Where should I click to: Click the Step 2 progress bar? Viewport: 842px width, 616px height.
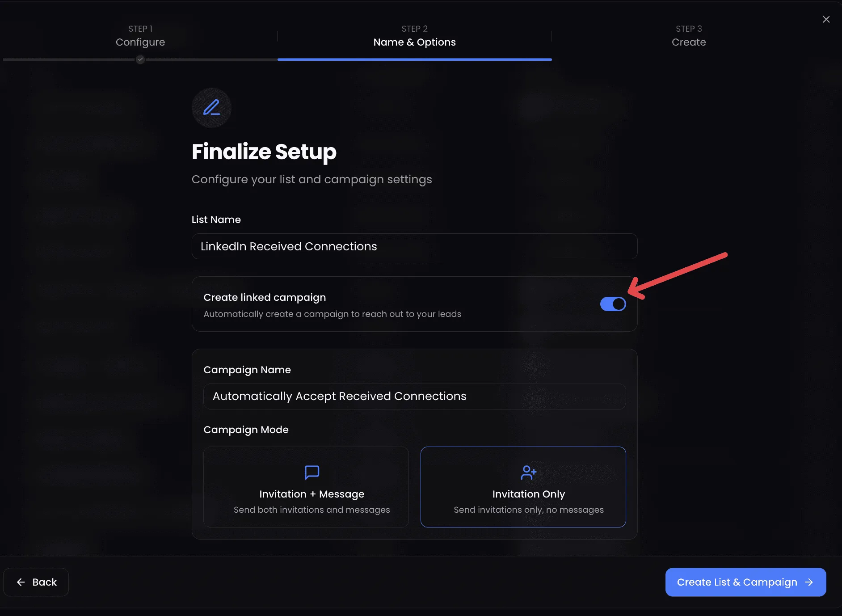[414, 59]
